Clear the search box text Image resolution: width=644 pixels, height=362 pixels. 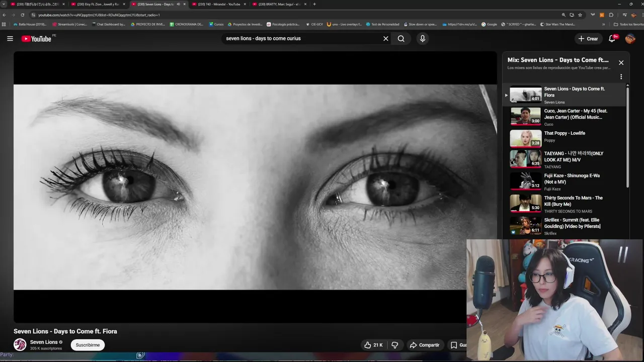[386, 39]
